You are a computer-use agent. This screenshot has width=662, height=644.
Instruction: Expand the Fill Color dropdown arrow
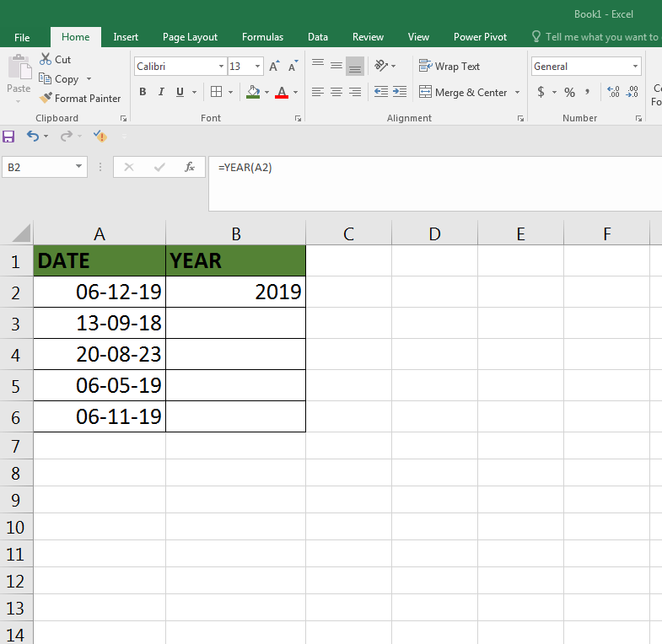coord(266,92)
